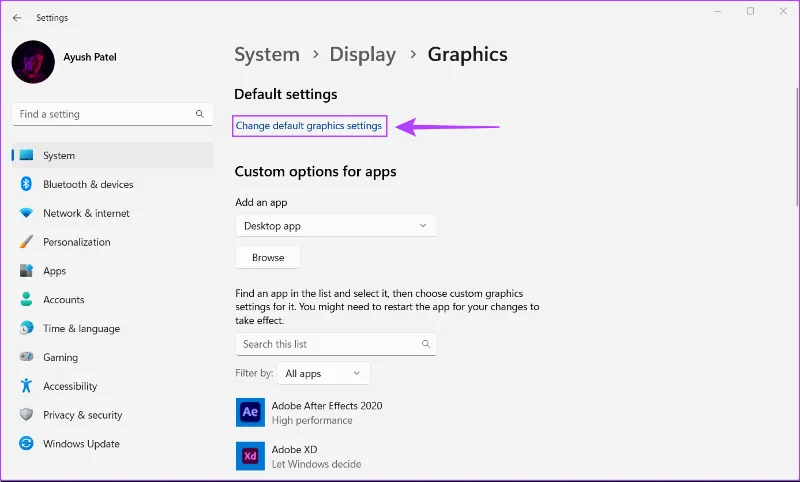Open Ayush Patel profile picture
The width and height of the screenshot is (800, 482).
(x=33, y=62)
